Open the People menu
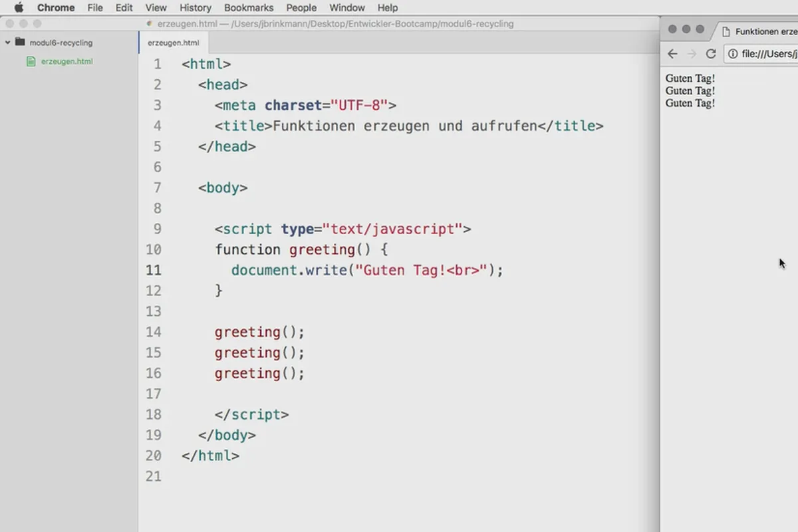Screen dimensions: 798x532 301,8
